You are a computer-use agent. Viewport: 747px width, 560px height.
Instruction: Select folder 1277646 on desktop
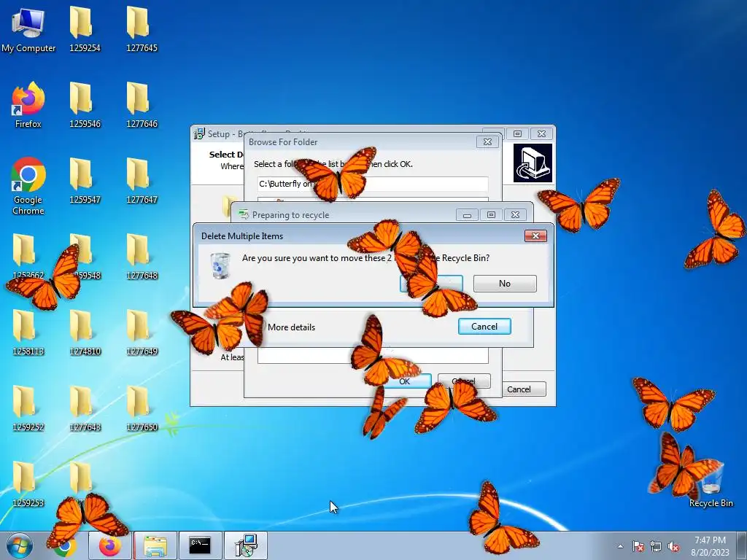142,105
